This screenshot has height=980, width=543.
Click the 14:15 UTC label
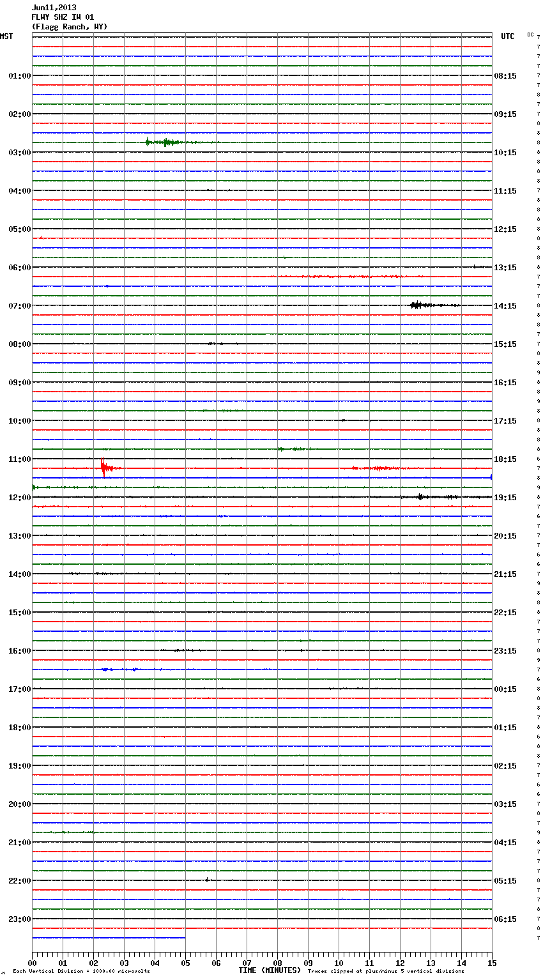click(x=505, y=306)
